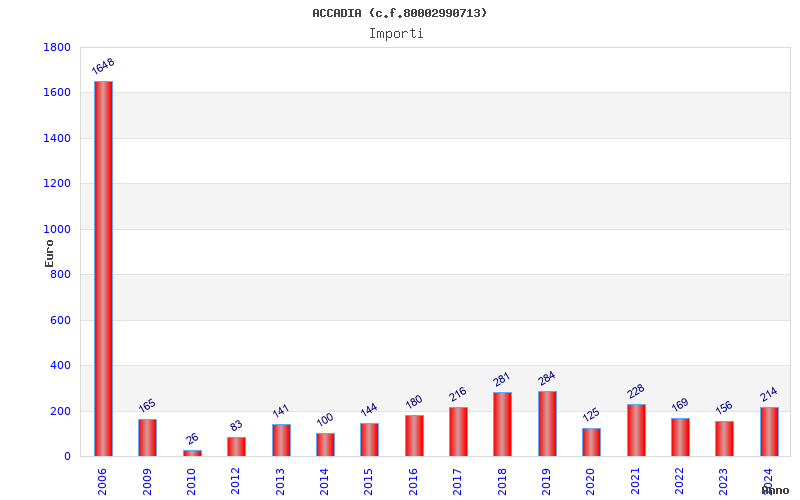800x500 pixels.
Task: Click the x-axis year label 2013
Action: coord(280,482)
